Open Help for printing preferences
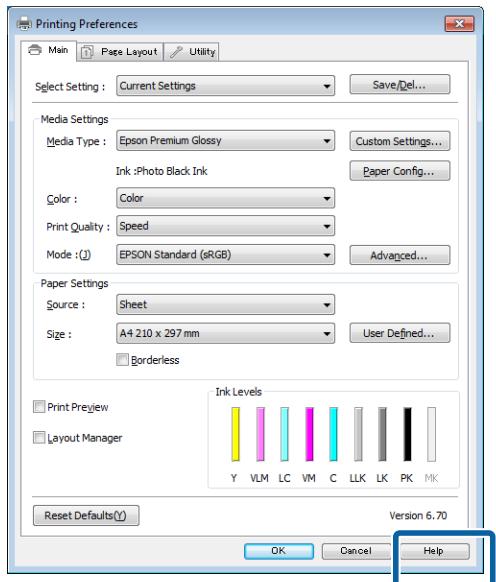Screen dimensions: 496x582 (434, 551)
